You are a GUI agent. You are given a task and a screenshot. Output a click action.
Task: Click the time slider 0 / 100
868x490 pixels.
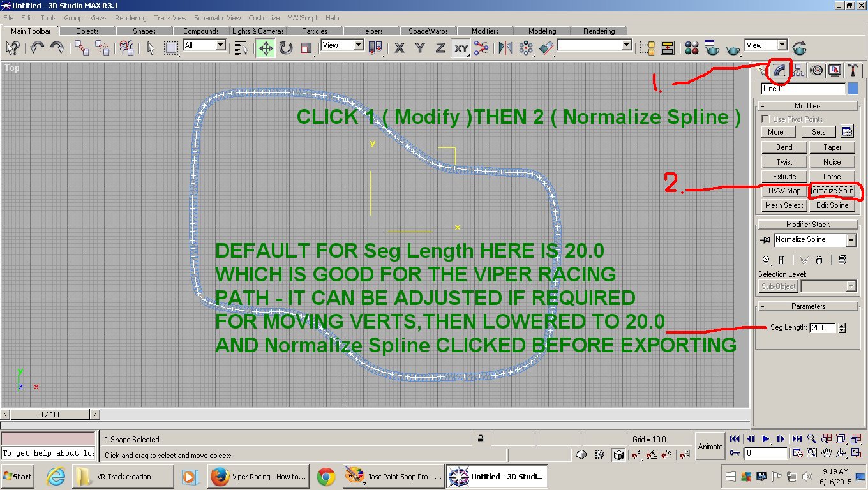50,415
